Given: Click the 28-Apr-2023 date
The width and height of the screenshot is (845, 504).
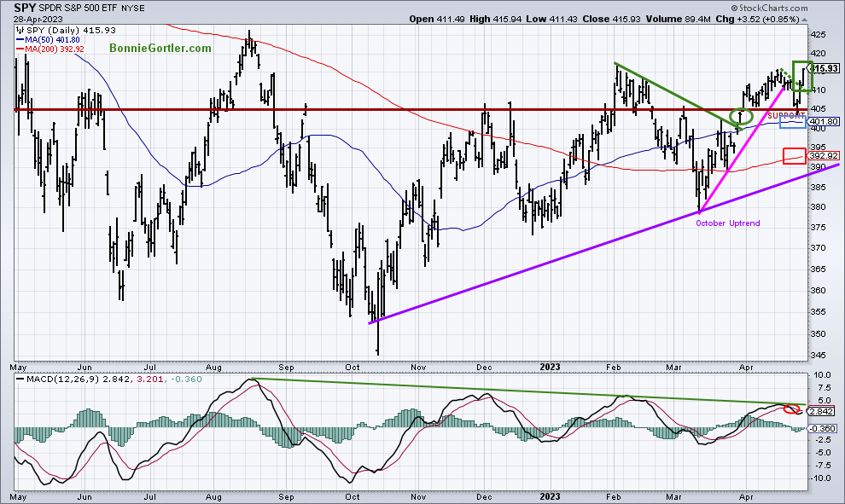Looking at the screenshot, I should pyautogui.click(x=38, y=20).
